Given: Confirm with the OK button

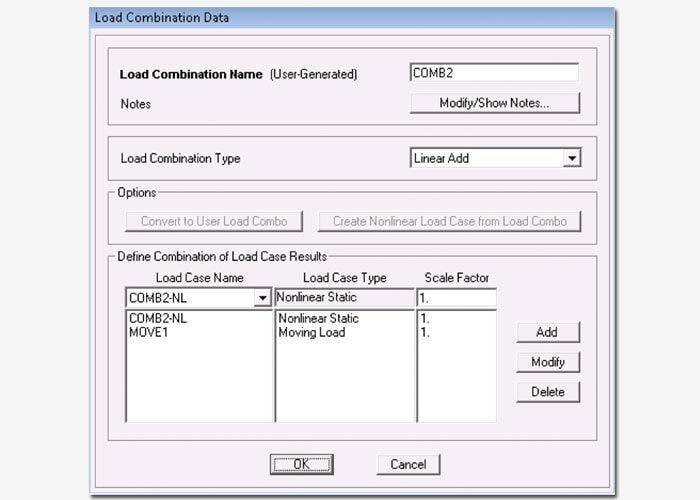Looking at the screenshot, I should tap(301, 464).
